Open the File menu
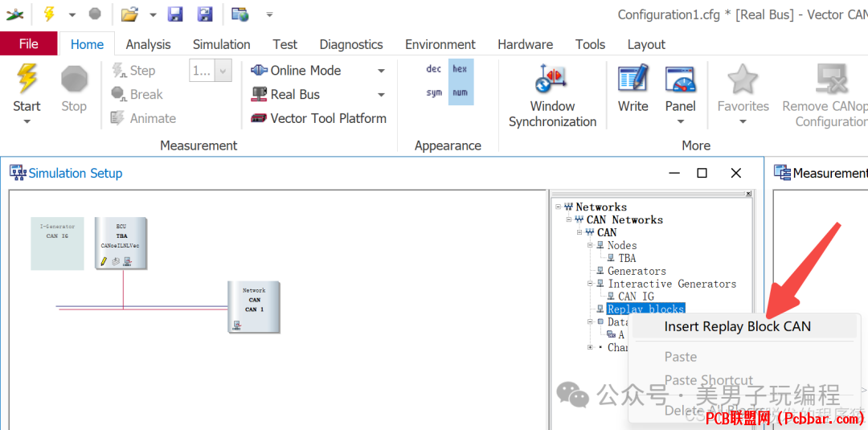The height and width of the screenshot is (430, 868). pos(29,44)
